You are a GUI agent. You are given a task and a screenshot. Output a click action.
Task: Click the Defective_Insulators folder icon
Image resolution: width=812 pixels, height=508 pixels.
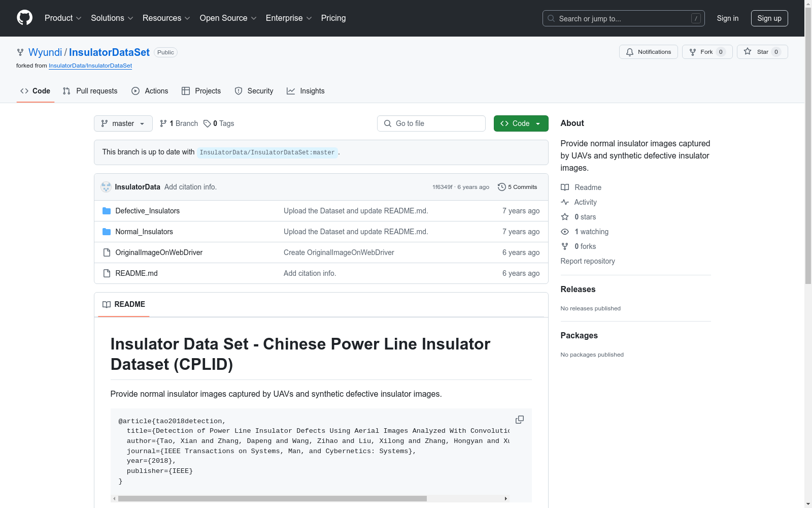[107, 211]
